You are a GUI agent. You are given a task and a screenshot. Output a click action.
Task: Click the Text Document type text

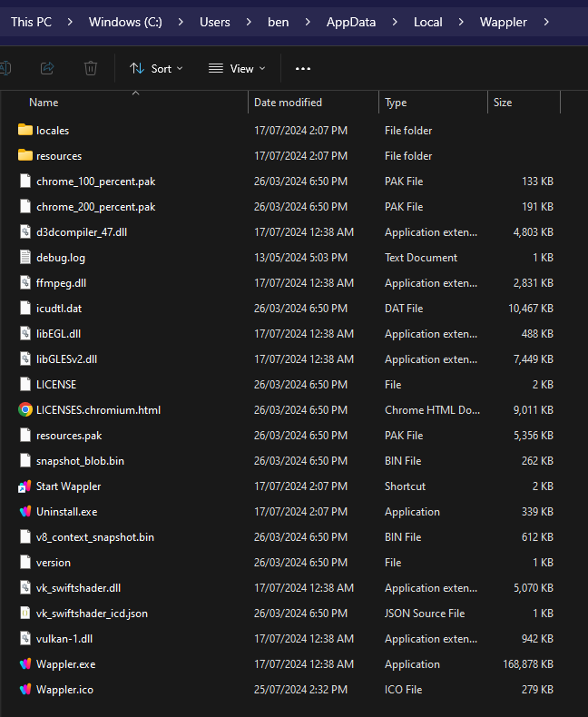[421, 258]
